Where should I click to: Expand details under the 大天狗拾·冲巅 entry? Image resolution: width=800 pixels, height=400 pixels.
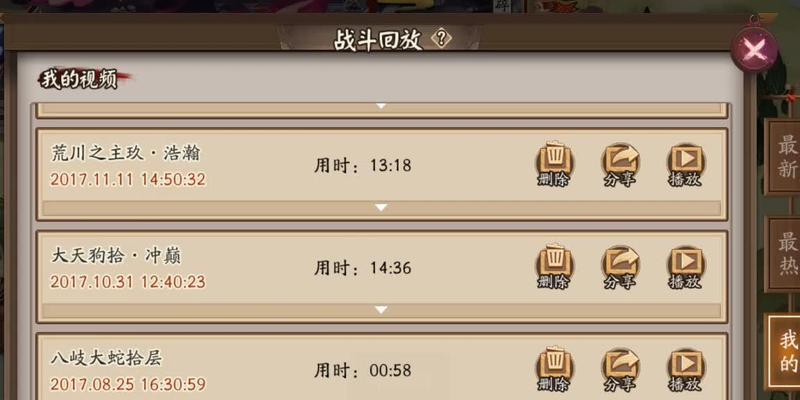(x=381, y=310)
